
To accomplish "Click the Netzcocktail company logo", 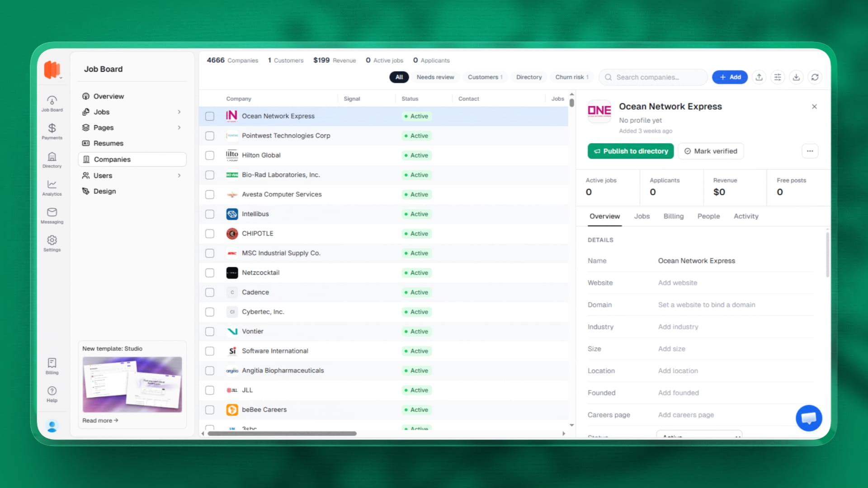I will coord(232,273).
